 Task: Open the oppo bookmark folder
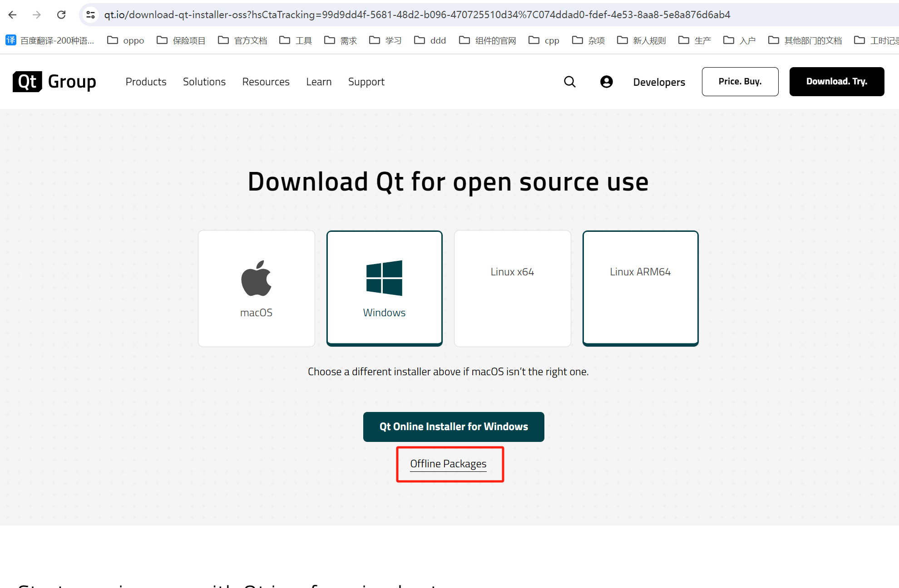coord(126,40)
